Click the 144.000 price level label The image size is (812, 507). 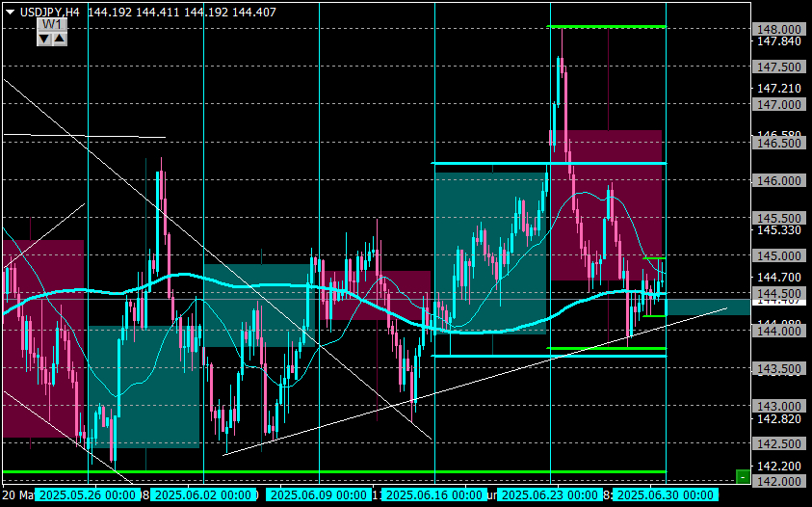click(x=779, y=332)
